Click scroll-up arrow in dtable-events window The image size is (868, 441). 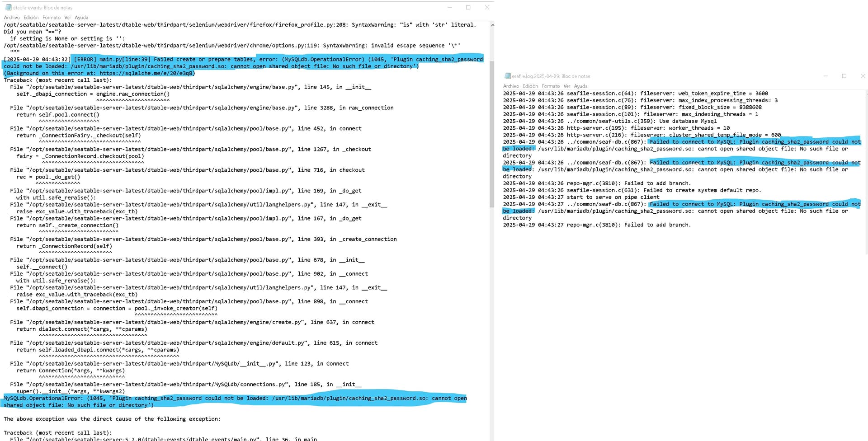tap(492, 25)
